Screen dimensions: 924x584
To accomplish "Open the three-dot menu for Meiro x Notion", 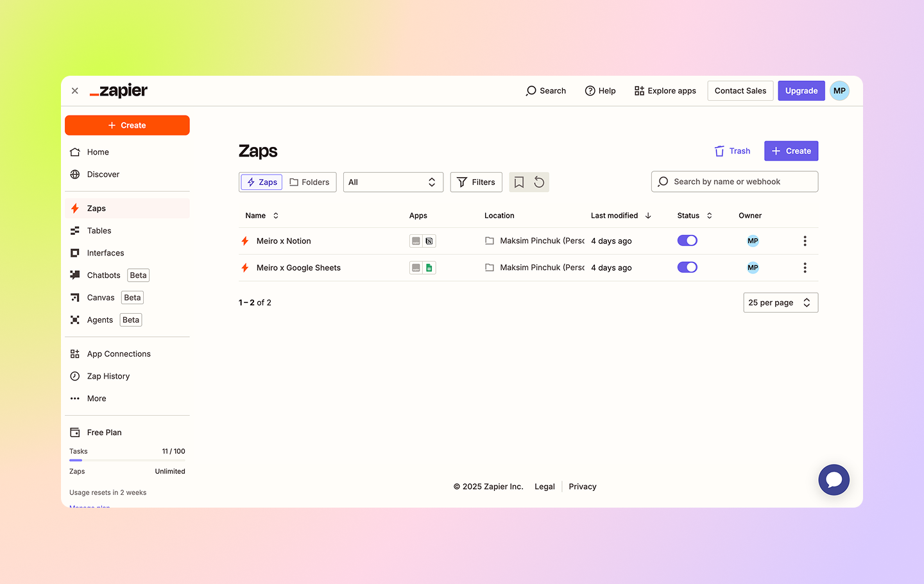I will point(805,241).
